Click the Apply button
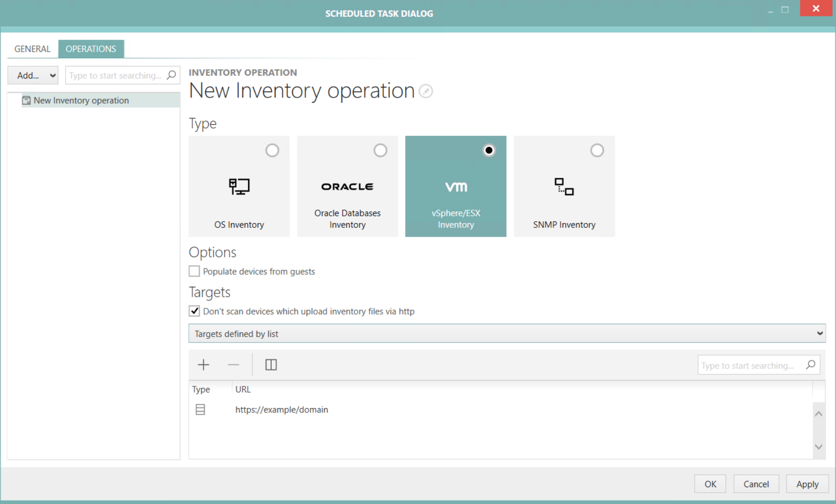The width and height of the screenshot is (836, 504). pyautogui.click(x=807, y=484)
